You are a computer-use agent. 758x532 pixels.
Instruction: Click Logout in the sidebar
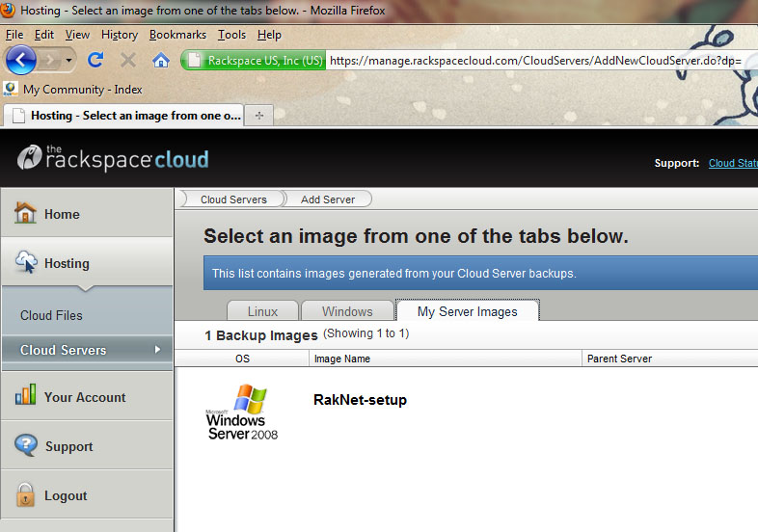click(x=66, y=495)
